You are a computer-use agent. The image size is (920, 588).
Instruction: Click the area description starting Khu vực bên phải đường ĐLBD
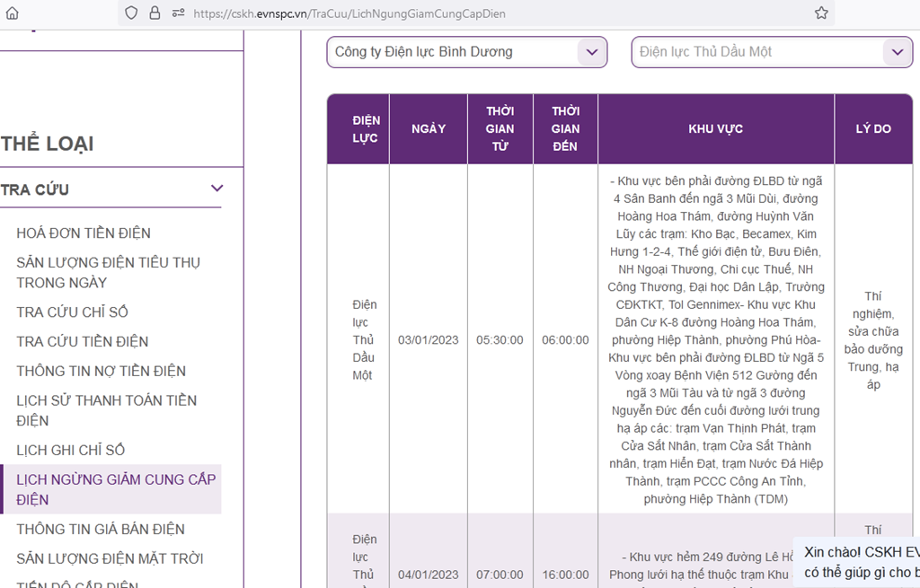716,340
